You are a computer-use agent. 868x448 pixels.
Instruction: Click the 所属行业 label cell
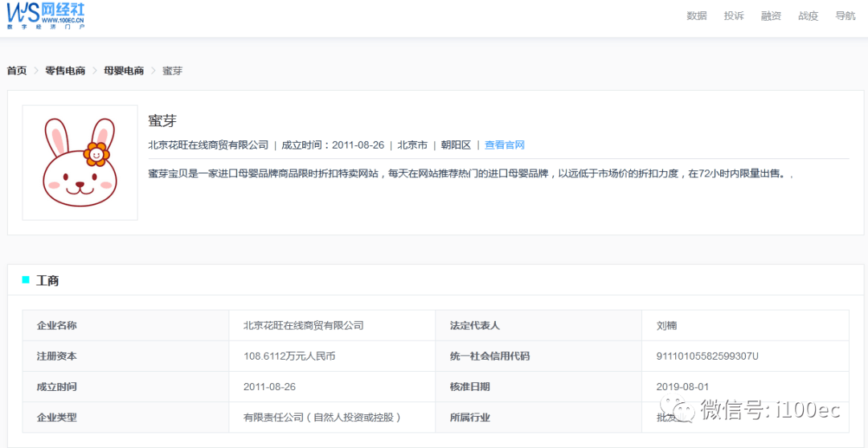tap(538, 417)
